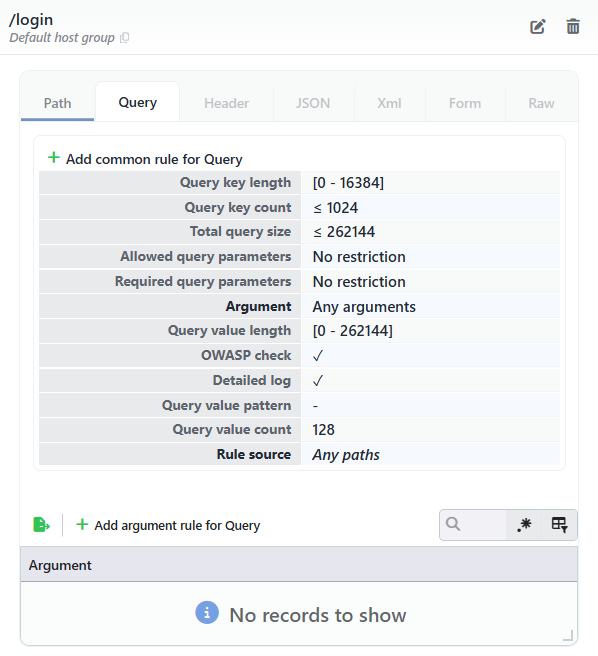
Task: Click the No records to show message
Action: pyautogui.click(x=318, y=615)
